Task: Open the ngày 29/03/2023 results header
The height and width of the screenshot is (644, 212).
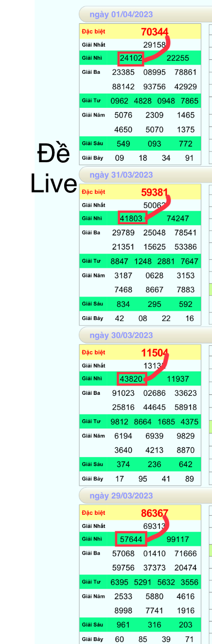Action: pyautogui.click(x=121, y=496)
